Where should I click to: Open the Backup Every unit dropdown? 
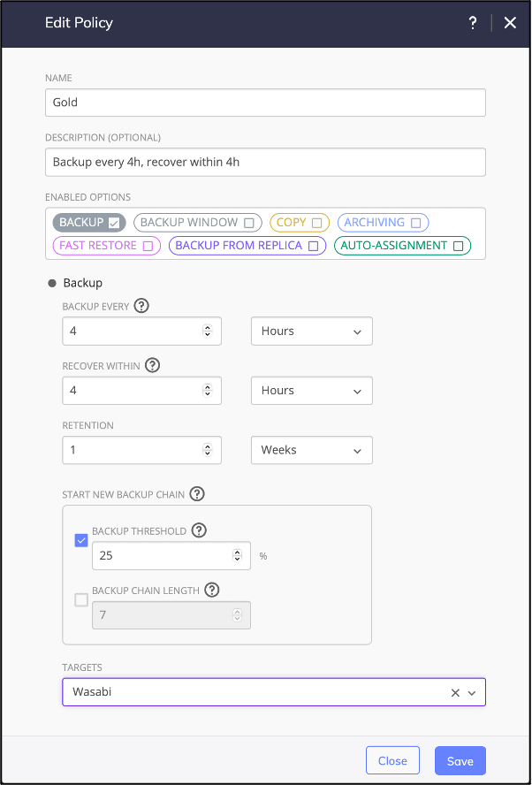coord(312,331)
